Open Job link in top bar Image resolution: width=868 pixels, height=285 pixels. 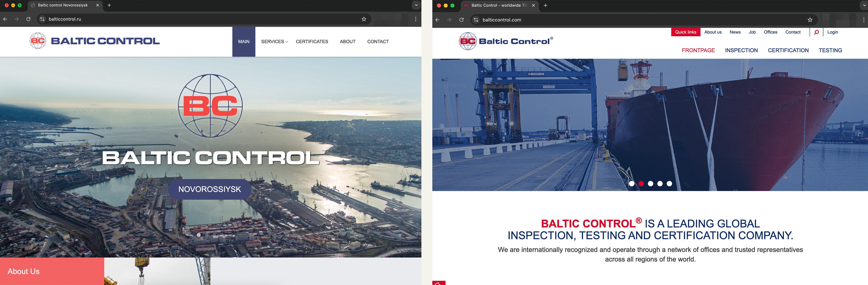coord(752,32)
